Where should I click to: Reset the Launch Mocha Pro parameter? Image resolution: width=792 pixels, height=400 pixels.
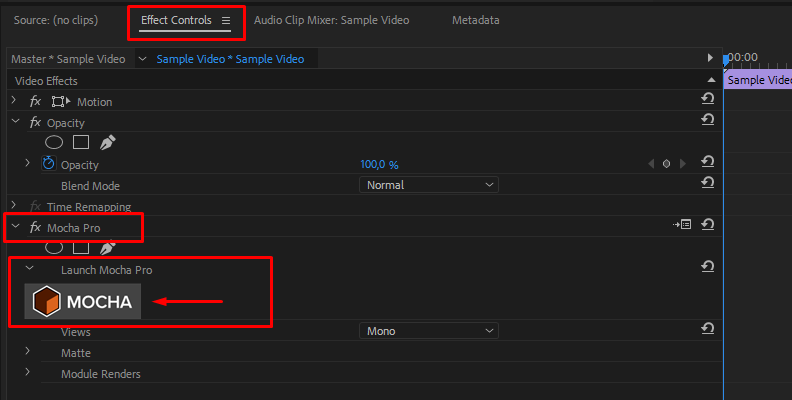point(708,266)
